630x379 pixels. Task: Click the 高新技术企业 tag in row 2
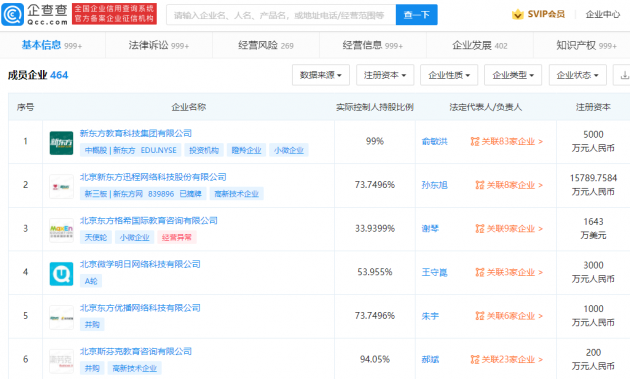[236, 194]
